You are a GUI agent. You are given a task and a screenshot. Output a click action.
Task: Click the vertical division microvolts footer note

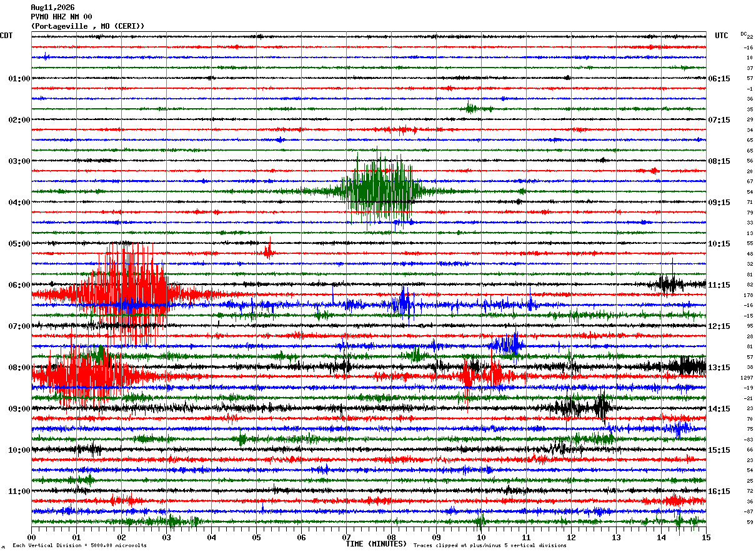[79, 545]
